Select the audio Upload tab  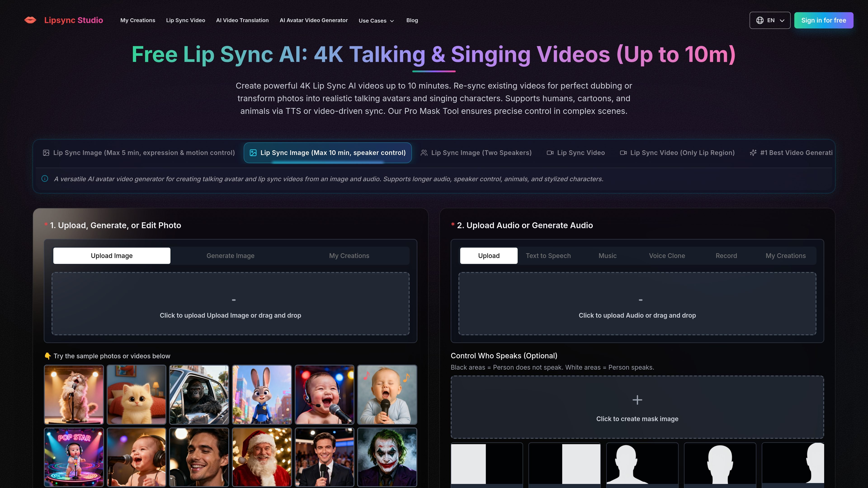pyautogui.click(x=488, y=256)
